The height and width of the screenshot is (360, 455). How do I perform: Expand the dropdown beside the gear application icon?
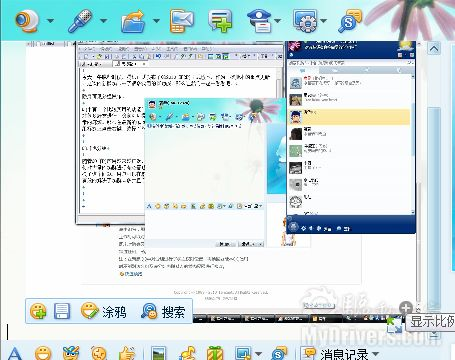pyautogui.click(x=324, y=21)
